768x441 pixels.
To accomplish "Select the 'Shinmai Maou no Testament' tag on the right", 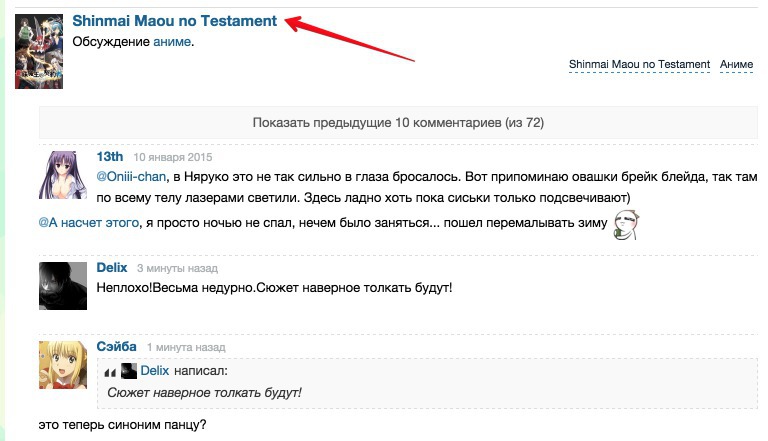I will 639,65.
